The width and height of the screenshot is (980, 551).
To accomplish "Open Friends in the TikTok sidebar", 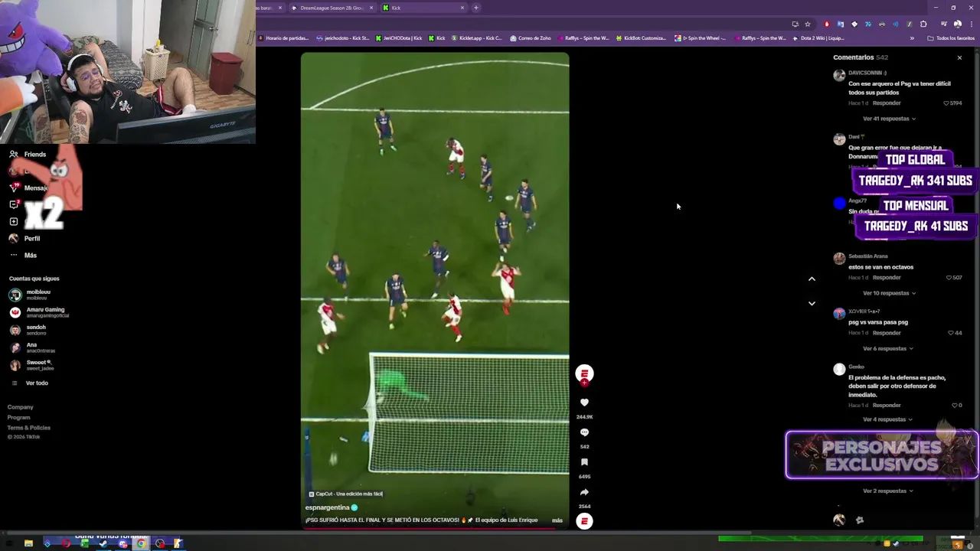I will click(28, 155).
